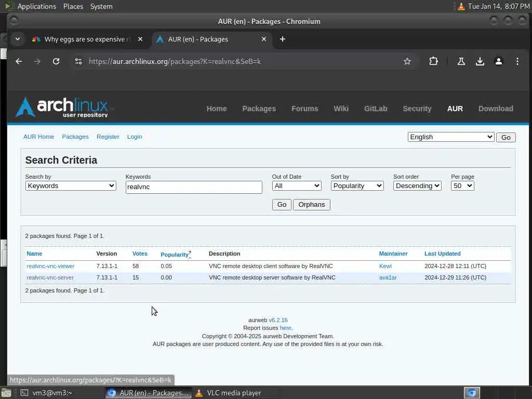Open the Chromium extensions puzzle icon
Image resolution: width=532 pixels, height=399 pixels.
pyautogui.click(x=433, y=61)
